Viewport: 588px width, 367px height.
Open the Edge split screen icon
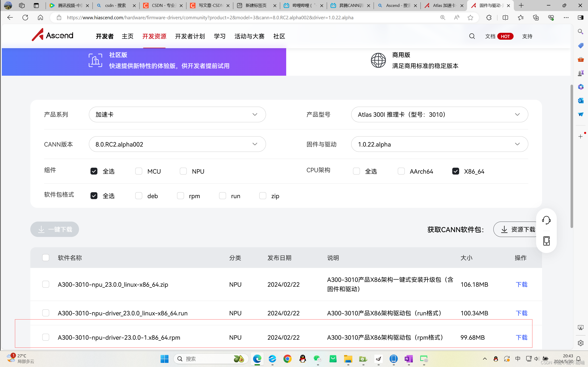[505, 17]
